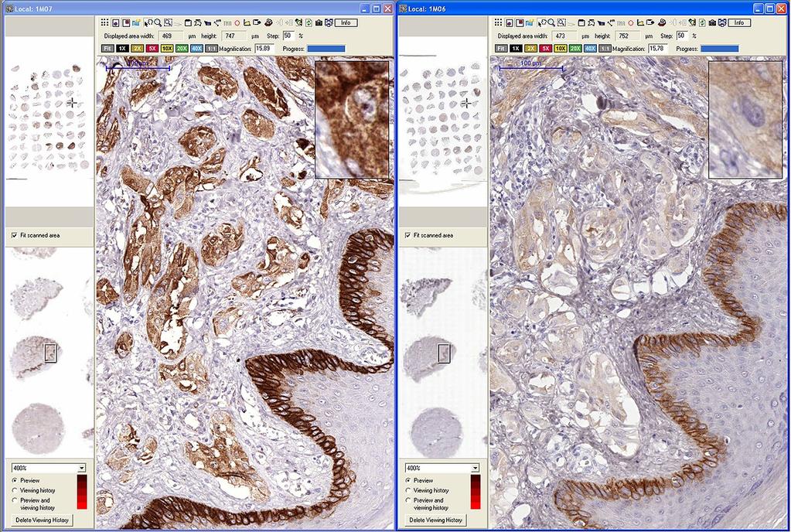Select Viewing history radio button in 1M07 window
Image resolution: width=791 pixels, height=532 pixels.
(15, 490)
